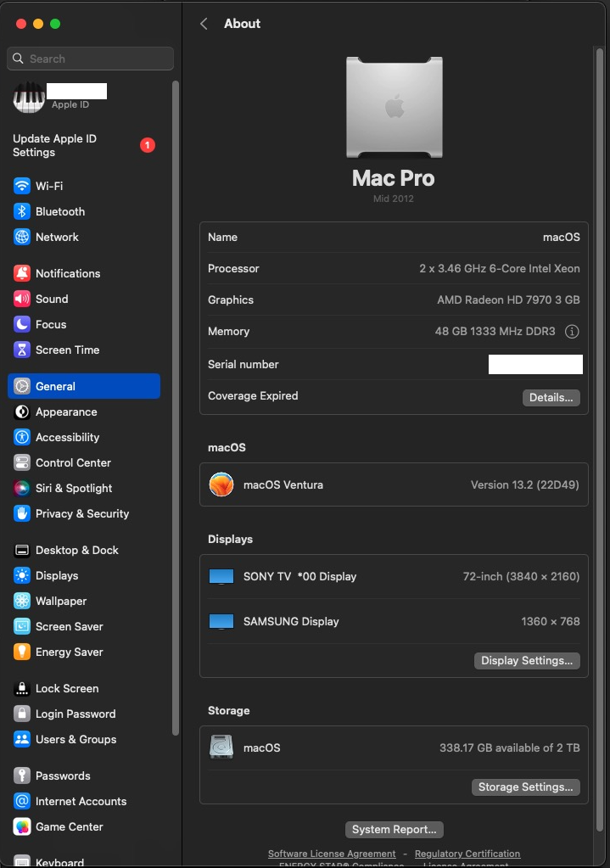
Task: Select the Wallpaper flower icon
Action: (x=21, y=602)
